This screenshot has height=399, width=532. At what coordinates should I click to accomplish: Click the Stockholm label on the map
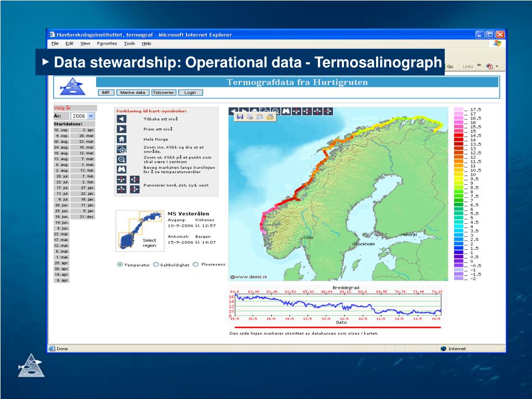pos(364,244)
